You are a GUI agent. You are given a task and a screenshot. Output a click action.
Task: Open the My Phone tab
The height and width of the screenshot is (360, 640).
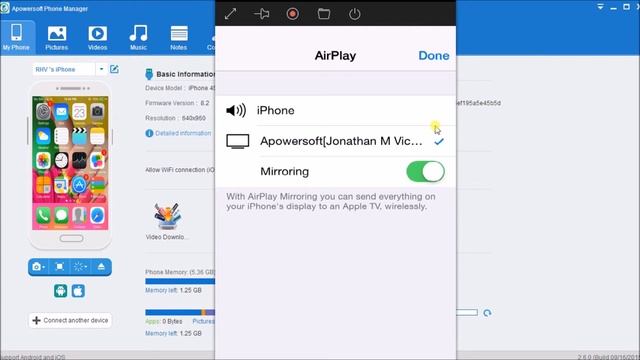(16, 38)
